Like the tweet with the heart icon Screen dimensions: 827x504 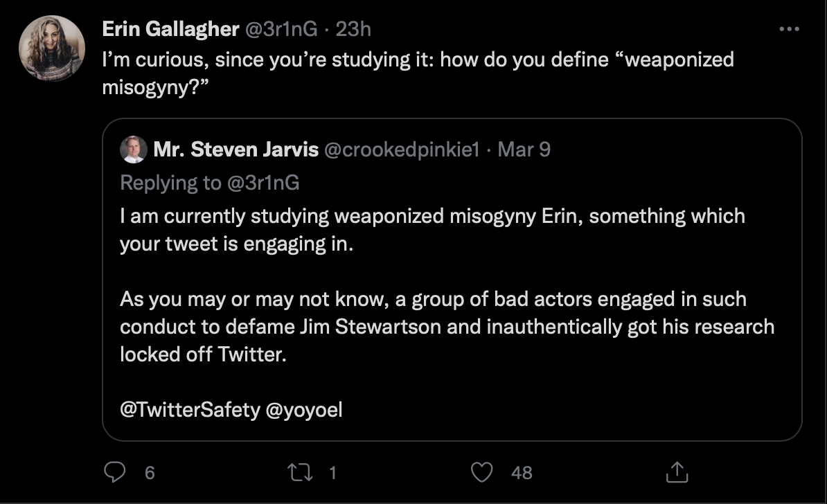[x=481, y=472]
